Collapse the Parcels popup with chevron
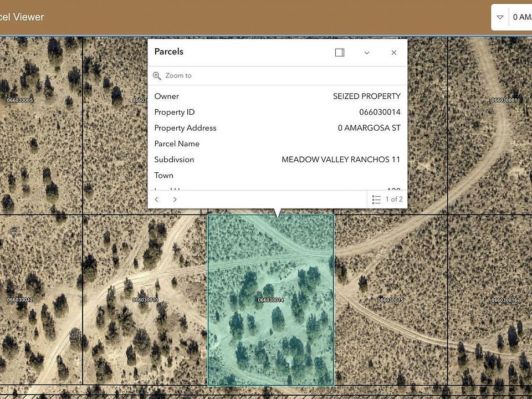The height and width of the screenshot is (399, 532). click(x=367, y=53)
